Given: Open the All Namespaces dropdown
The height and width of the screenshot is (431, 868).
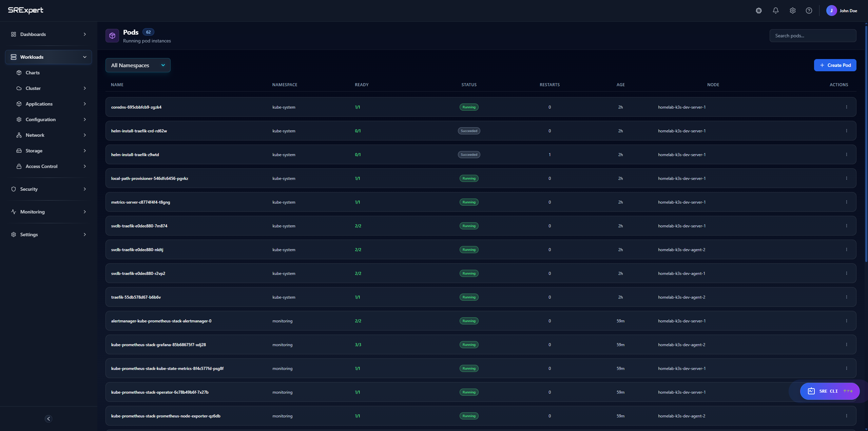Looking at the screenshot, I should pyautogui.click(x=138, y=65).
